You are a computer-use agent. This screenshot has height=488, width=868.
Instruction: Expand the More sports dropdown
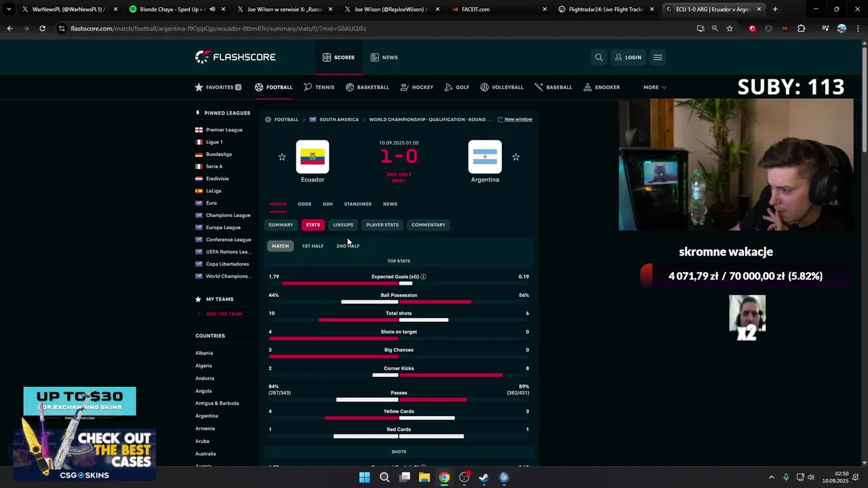coord(655,87)
